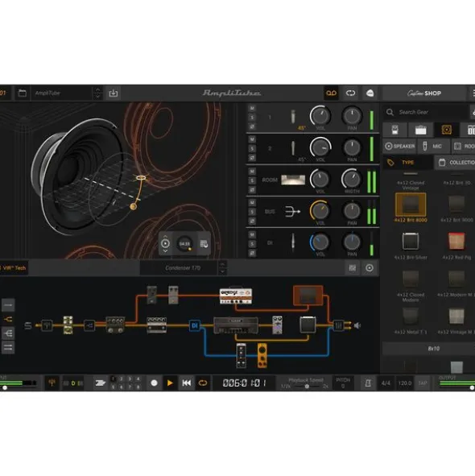This screenshot has height=476, width=475.
Task: Click the rewind to start button
Action: point(186,383)
